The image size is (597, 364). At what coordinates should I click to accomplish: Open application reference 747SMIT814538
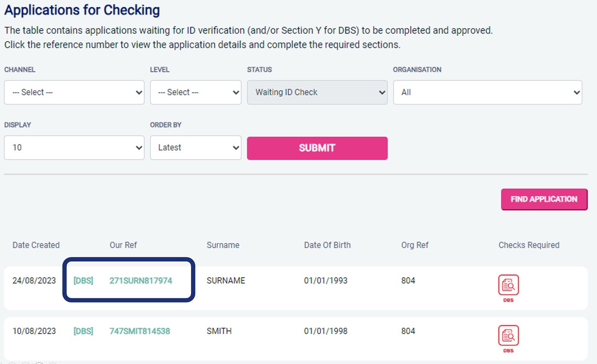[140, 331]
